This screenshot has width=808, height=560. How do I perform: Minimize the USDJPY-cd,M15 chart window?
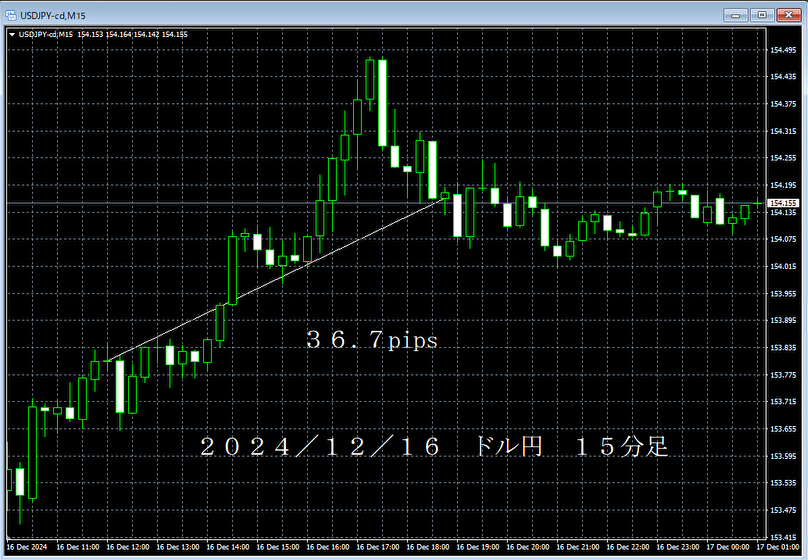pyautogui.click(x=735, y=15)
